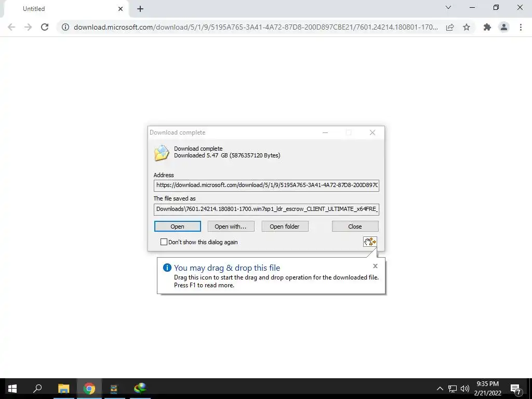Open Chrome tab search chevron
The width and height of the screenshot is (532, 399).
(448, 7)
